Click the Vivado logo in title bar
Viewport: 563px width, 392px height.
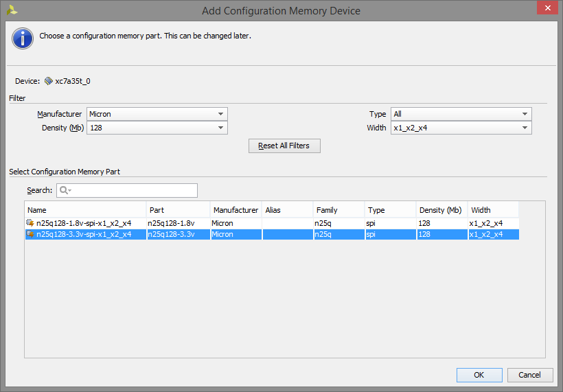pos(12,10)
